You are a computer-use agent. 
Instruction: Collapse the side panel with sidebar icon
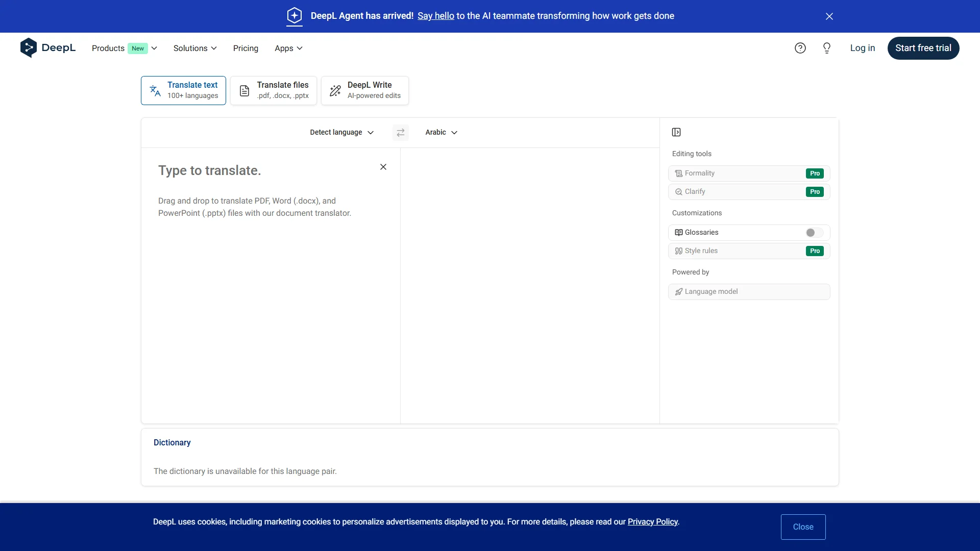[x=676, y=133]
